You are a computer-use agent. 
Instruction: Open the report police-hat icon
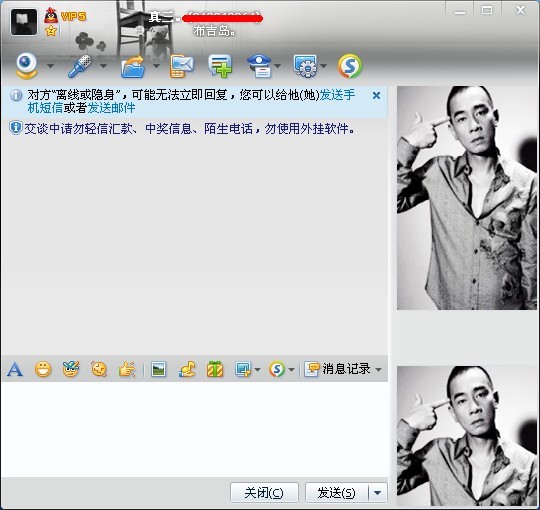tap(259, 66)
